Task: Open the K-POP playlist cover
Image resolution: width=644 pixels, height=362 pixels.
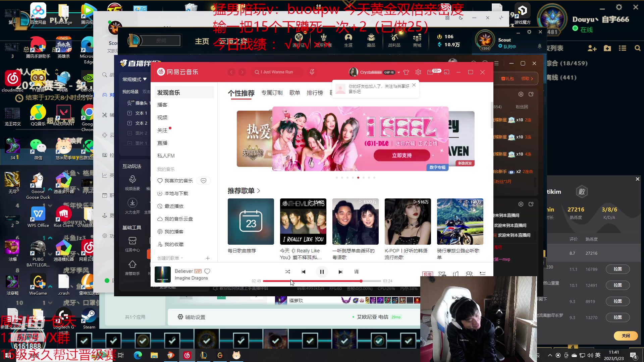Action: [408, 222]
